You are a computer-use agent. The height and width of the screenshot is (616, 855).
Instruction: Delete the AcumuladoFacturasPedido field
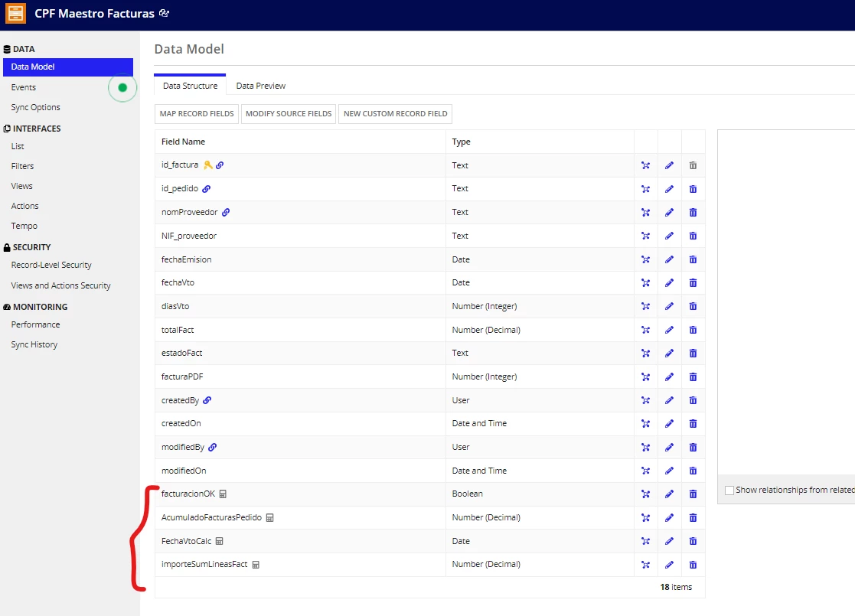coord(693,517)
